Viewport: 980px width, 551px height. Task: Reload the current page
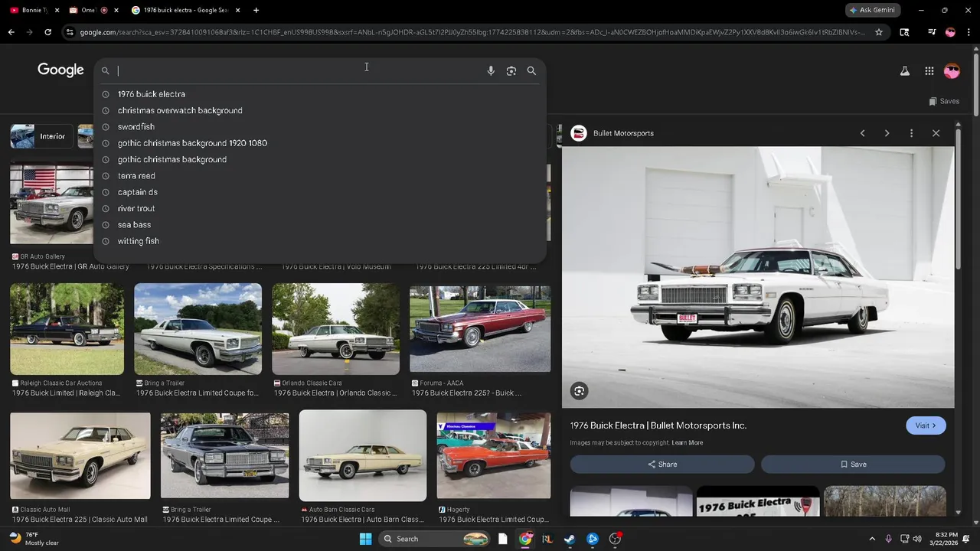click(47, 32)
